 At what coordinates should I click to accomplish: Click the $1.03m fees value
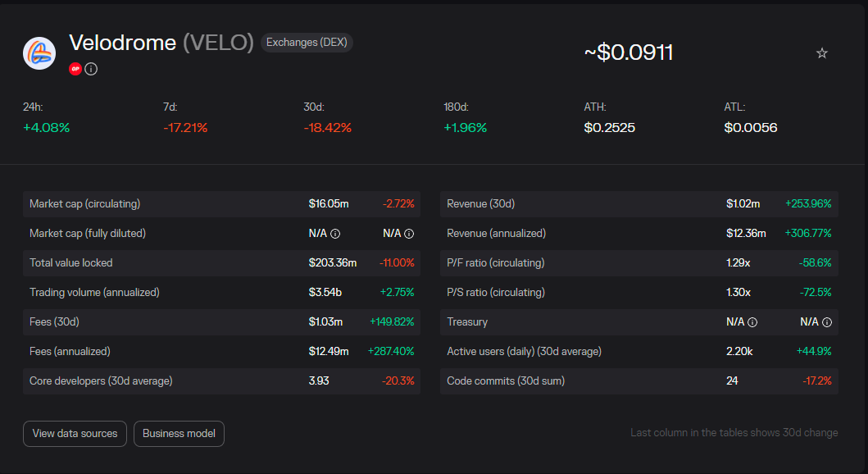point(325,322)
